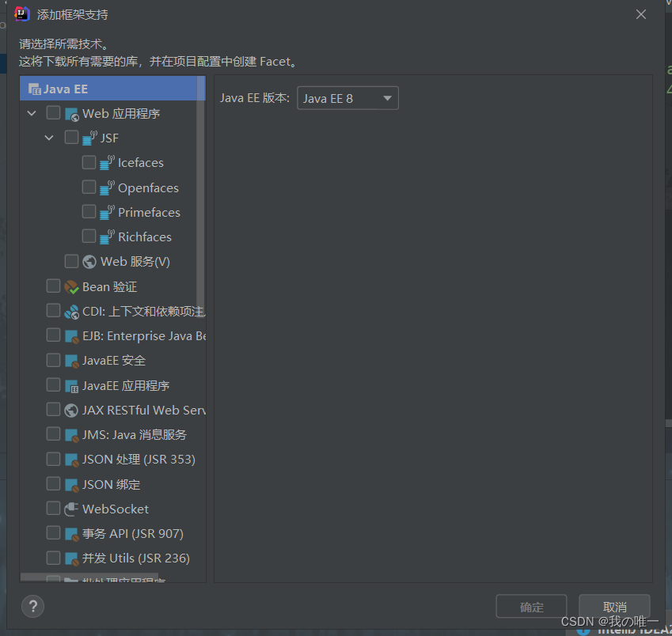Image resolution: width=672 pixels, height=636 pixels.
Task: Enable the Web 应用程序 checkbox
Action: pos(53,112)
